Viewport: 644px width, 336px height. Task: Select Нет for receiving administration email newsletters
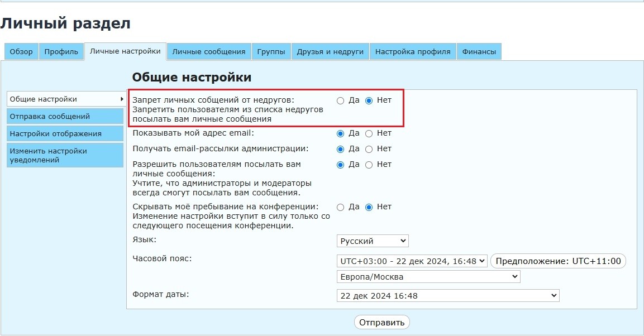coord(369,149)
